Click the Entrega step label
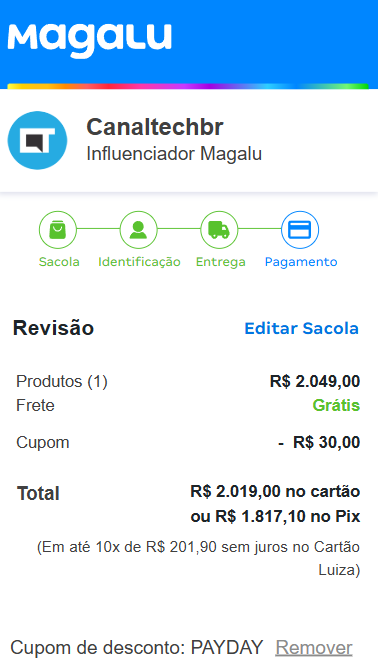This screenshot has height=672, width=378. 221,262
